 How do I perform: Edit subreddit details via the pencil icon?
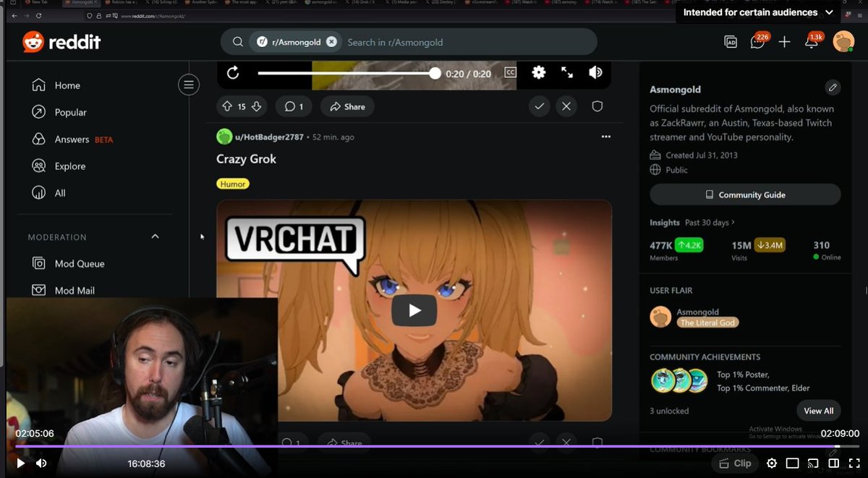click(x=833, y=87)
